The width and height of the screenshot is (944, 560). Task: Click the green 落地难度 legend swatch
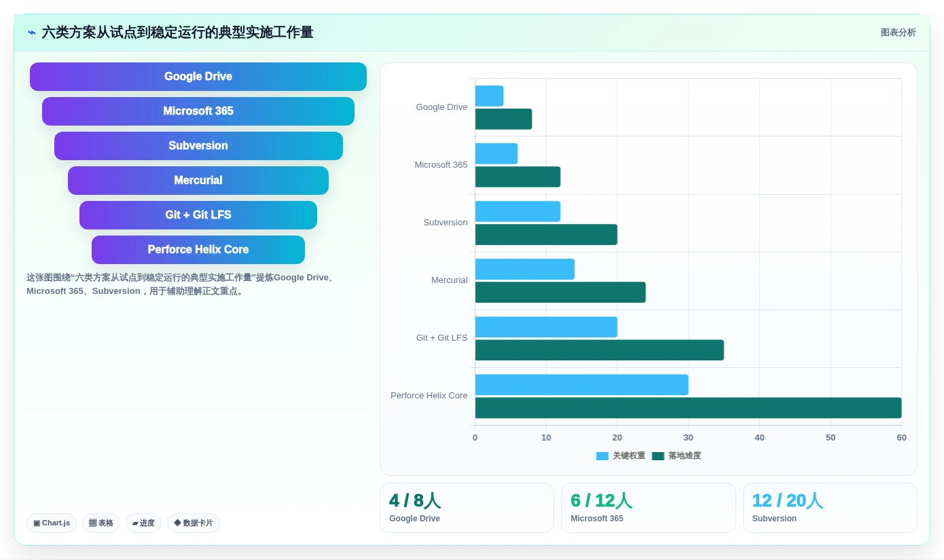coord(658,456)
